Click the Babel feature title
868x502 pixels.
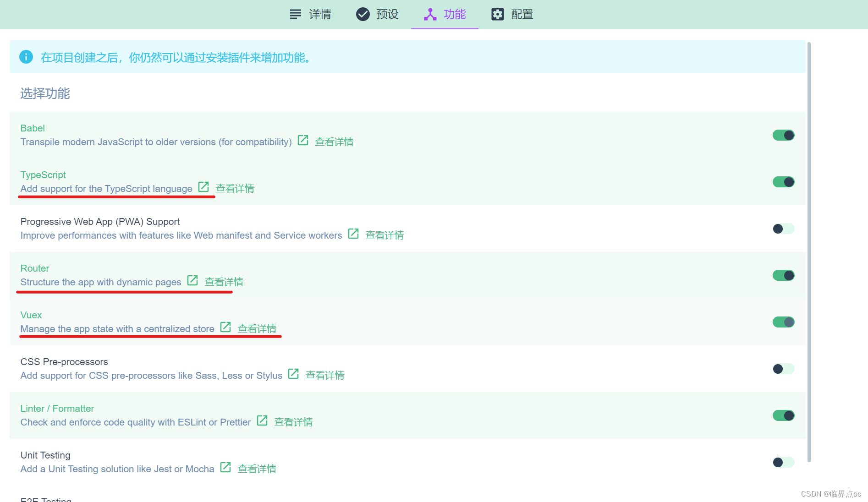click(33, 128)
